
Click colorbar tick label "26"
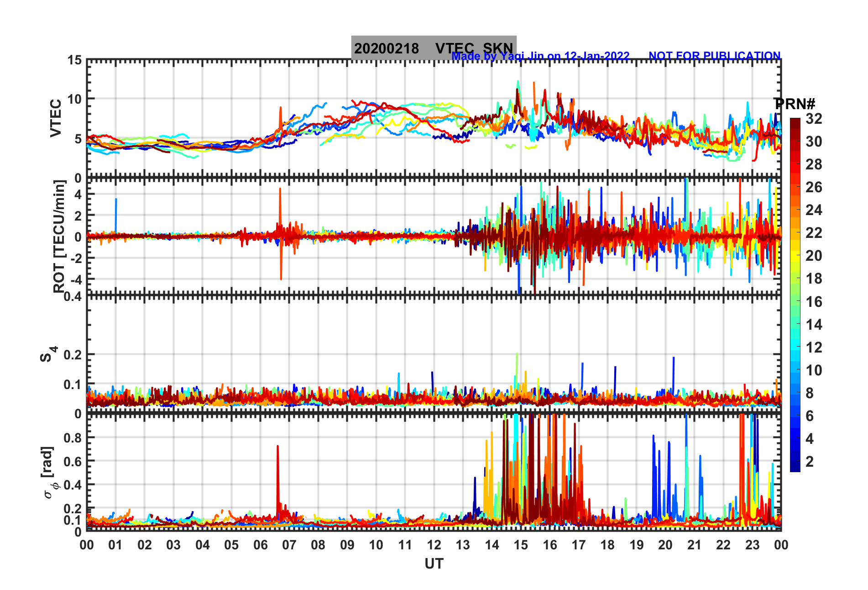point(814,187)
